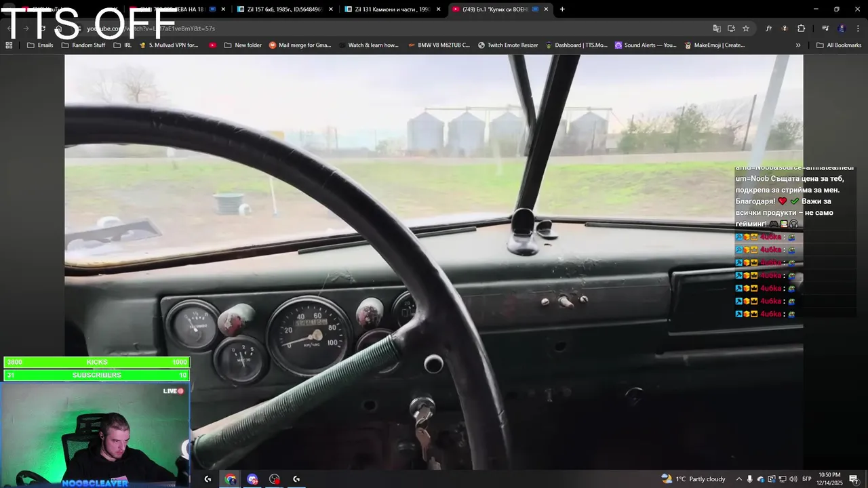Open the Emails bookmark folder

point(40,45)
